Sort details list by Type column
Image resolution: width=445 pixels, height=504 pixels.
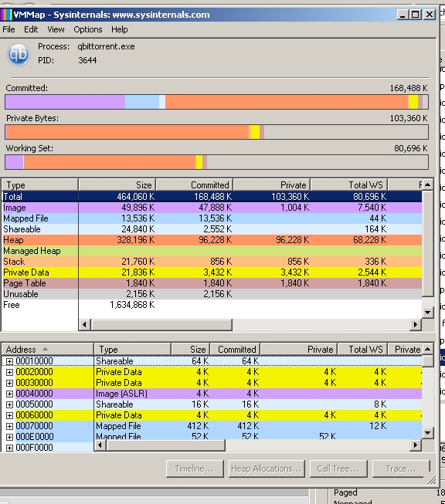point(132,350)
